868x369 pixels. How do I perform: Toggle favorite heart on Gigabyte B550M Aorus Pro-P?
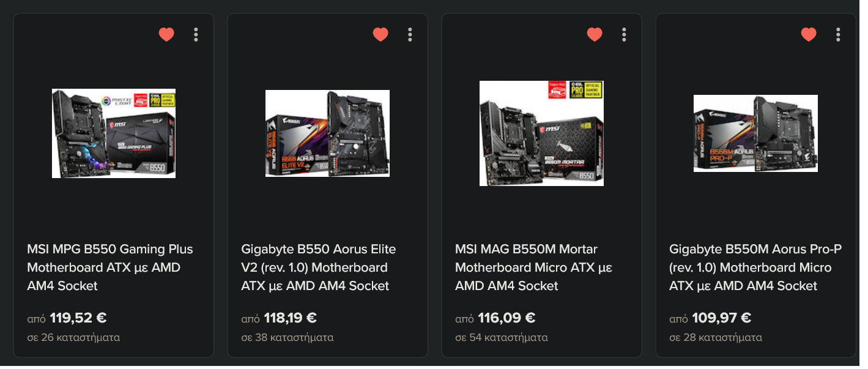point(809,35)
